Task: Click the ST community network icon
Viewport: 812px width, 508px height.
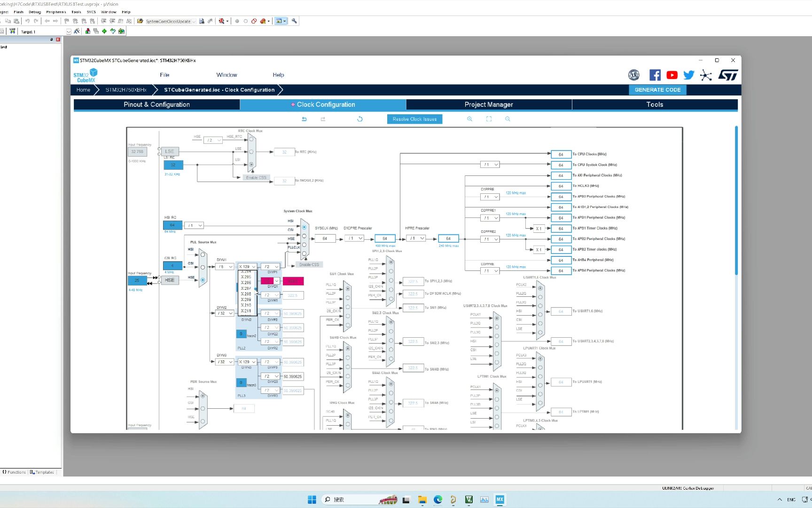Action: [706, 75]
